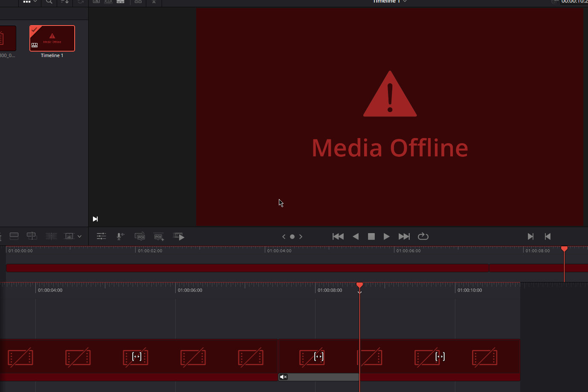This screenshot has height=392, width=588.
Task: Click the go to next edit icon
Action: click(530, 236)
